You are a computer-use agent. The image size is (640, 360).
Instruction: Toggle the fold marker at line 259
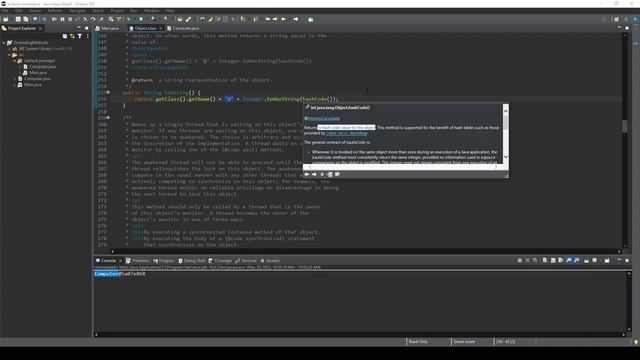(108, 118)
